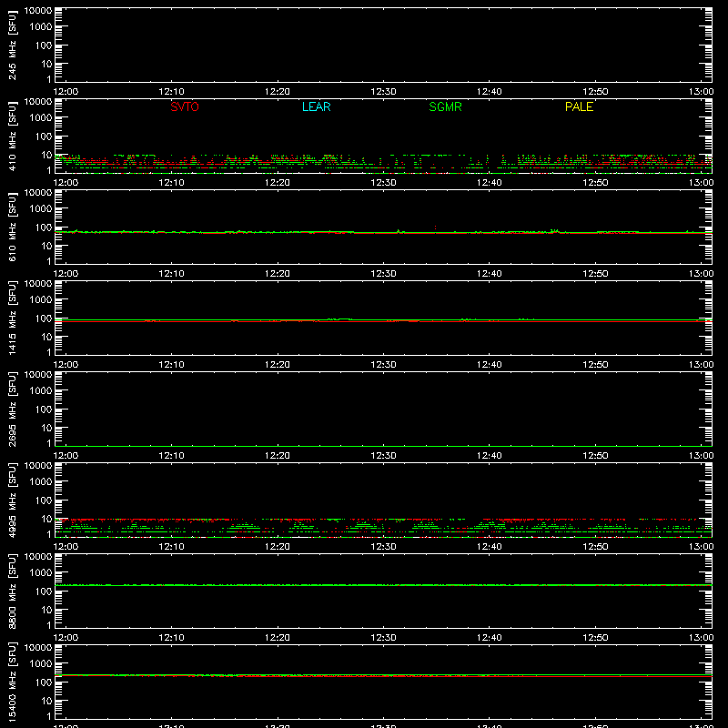Select the 1415 MHz [SFU] axis title

(x=12, y=318)
